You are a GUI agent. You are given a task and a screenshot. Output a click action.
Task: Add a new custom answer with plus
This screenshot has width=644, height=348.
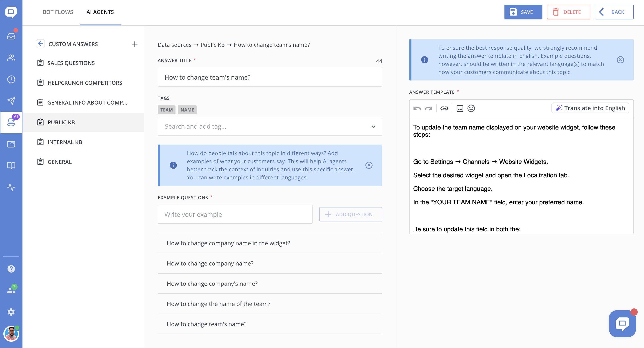coord(135,44)
